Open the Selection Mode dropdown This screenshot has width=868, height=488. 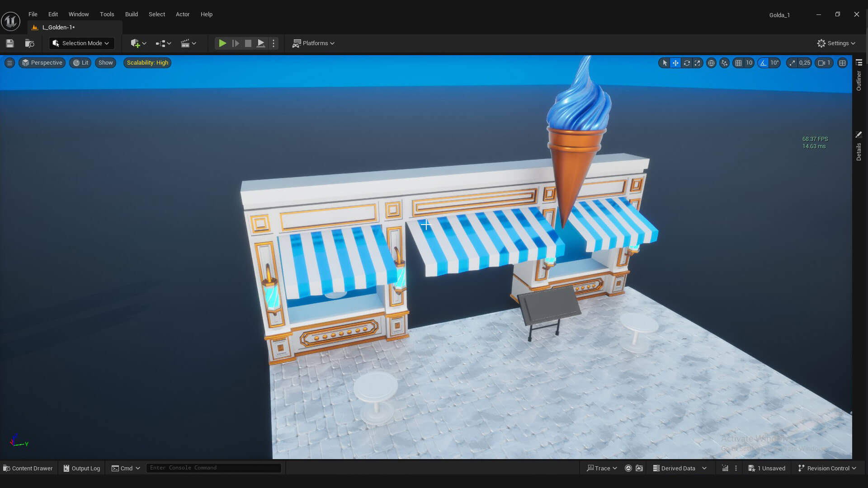(81, 43)
